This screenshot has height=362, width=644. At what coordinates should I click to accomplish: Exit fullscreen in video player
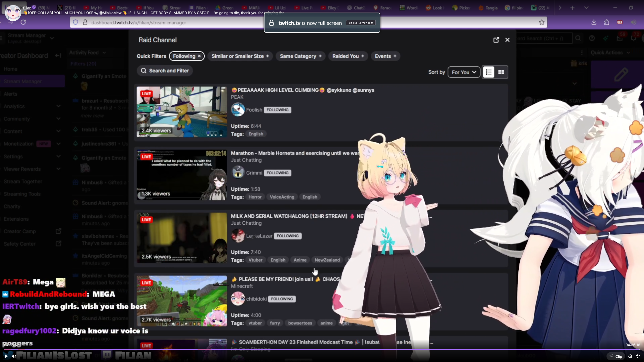click(638, 356)
